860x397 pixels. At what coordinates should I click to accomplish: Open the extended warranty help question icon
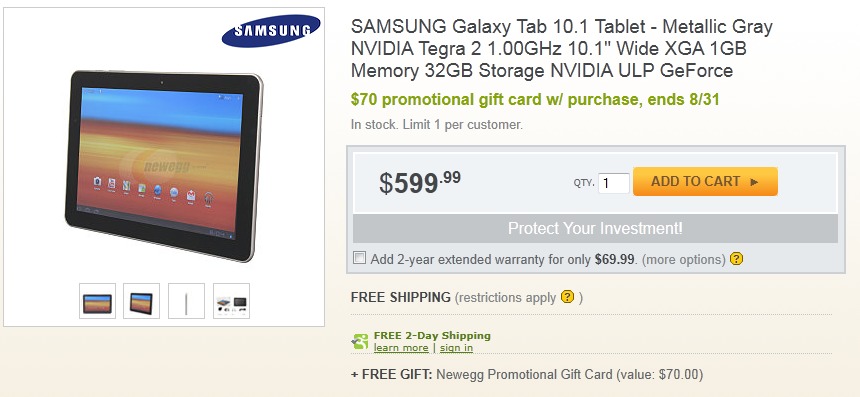coord(737,258)
